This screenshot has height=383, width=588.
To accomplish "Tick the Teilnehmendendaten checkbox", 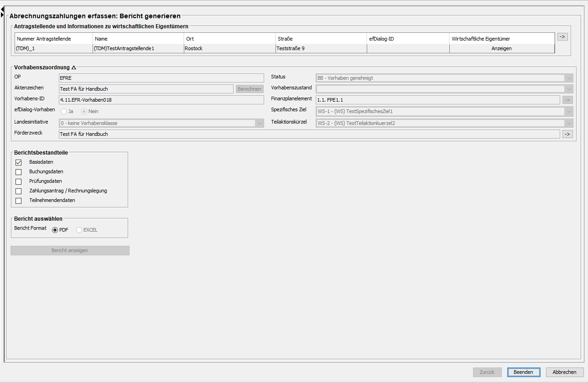I will [19, 201].
